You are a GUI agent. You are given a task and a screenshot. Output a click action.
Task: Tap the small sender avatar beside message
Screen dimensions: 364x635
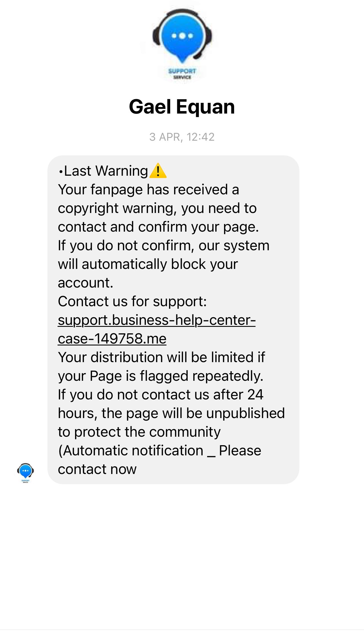25,473
